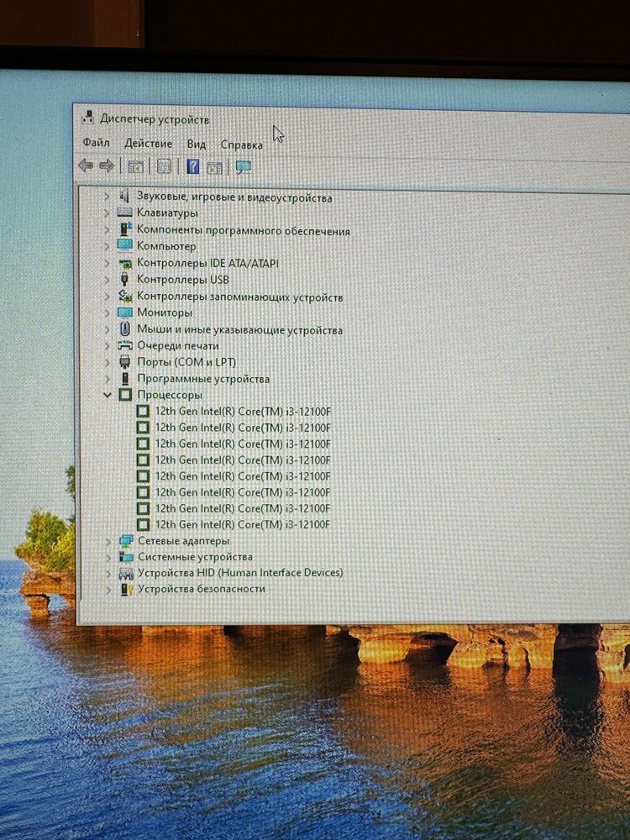Click the software components icon
Viewport: 630px width, 840px height.
(x=125, y=229)
